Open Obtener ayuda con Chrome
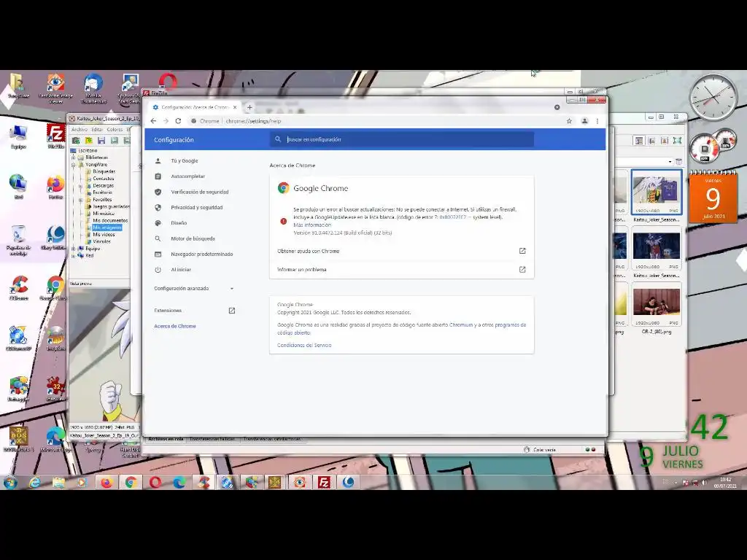Screen dimensions: 747x560 tap(402, 251)
